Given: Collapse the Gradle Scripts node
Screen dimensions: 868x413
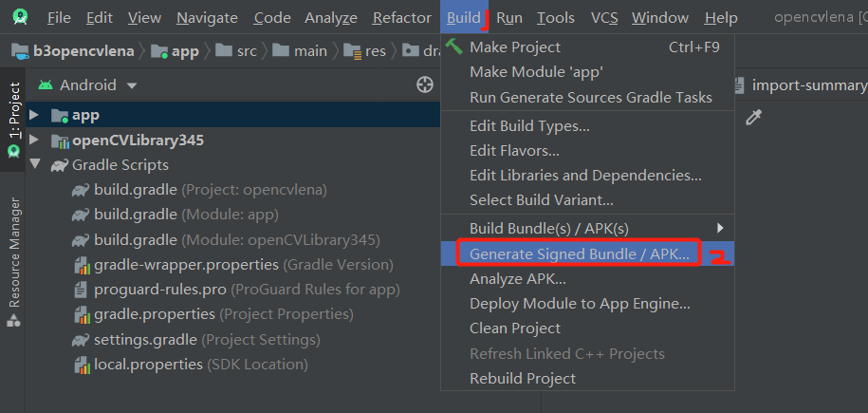Looking at the screenshot, I should pos(35,164).
